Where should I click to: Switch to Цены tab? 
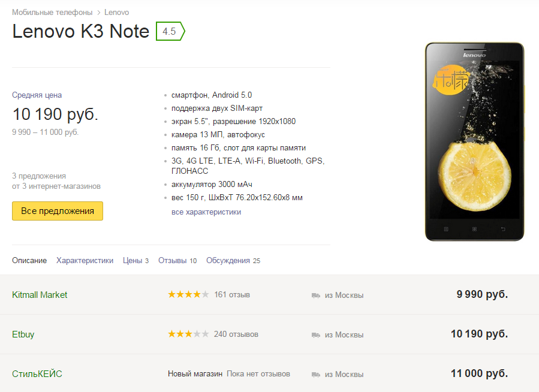pos(135,260)
